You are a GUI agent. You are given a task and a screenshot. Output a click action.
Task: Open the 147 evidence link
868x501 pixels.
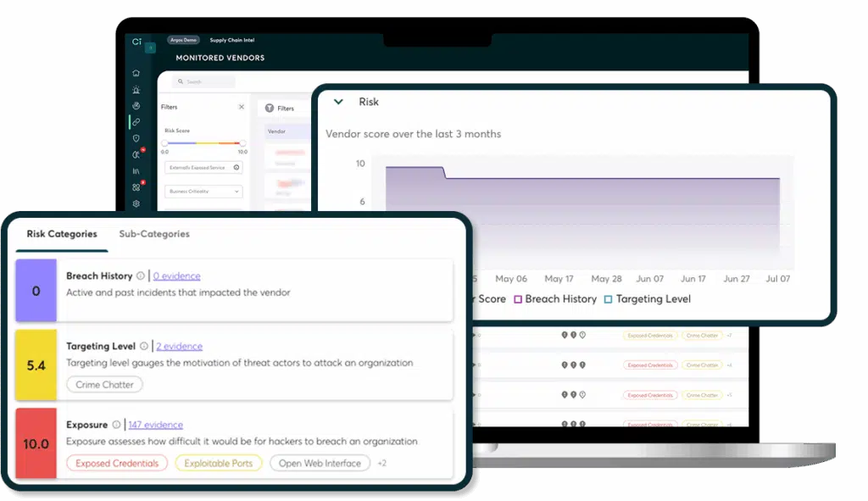coord(155,425)
